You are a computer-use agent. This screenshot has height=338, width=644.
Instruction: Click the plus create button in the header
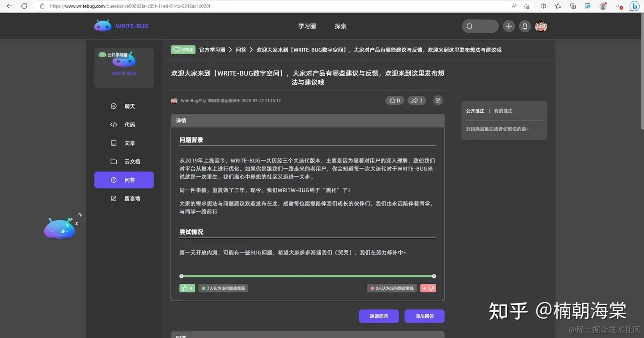[x=508, y=26]
